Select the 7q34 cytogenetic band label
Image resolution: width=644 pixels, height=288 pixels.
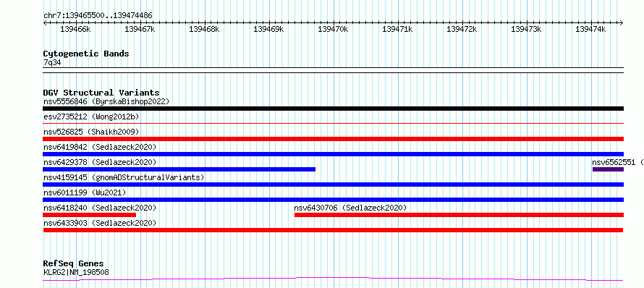pyautogui.click(x=52, y=62)
